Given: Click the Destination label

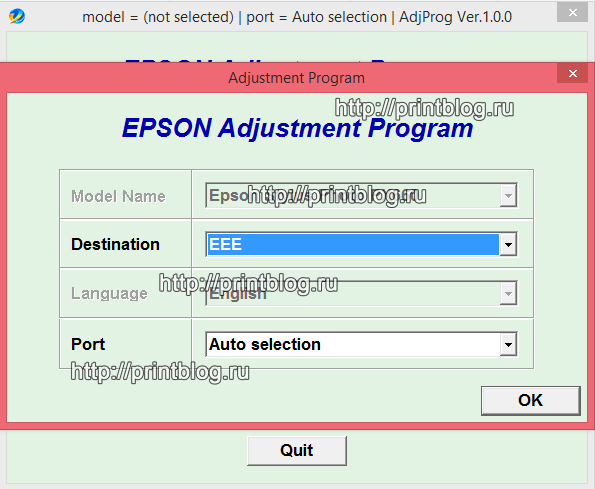Looking at the screenshot, I should (x=115, y=244).
